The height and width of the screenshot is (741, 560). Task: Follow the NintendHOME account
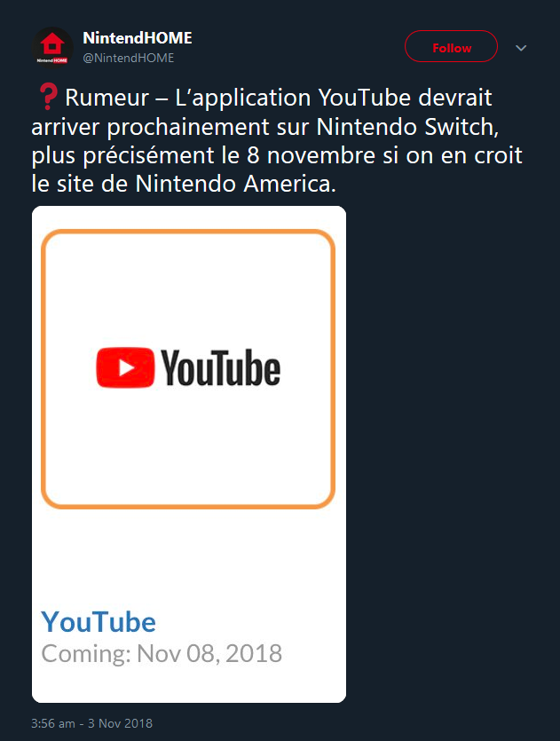[451, 46]
